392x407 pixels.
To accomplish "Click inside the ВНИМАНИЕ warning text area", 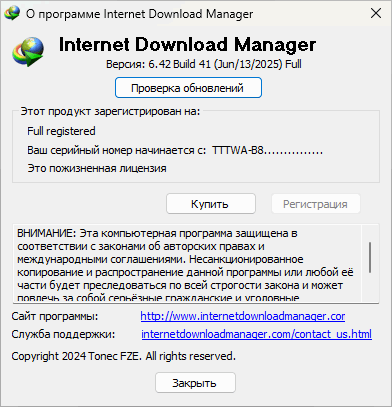I will (x=187, y=264).
